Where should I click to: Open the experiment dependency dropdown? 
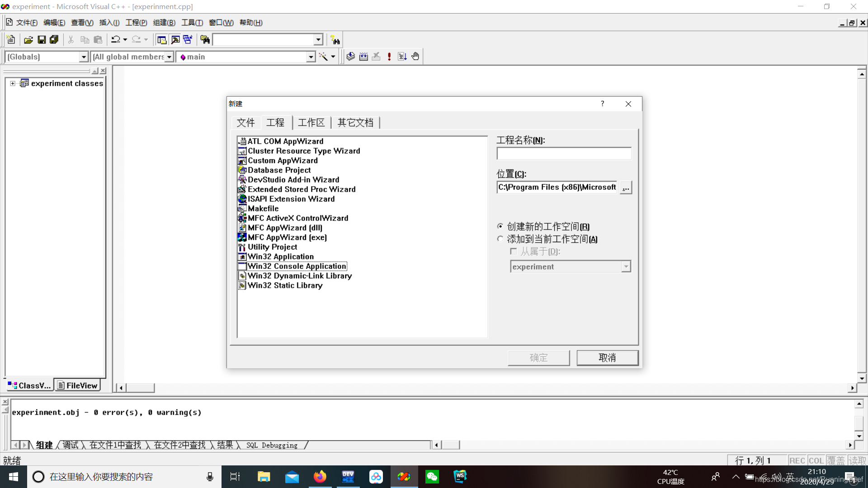(x=626, y=267)
